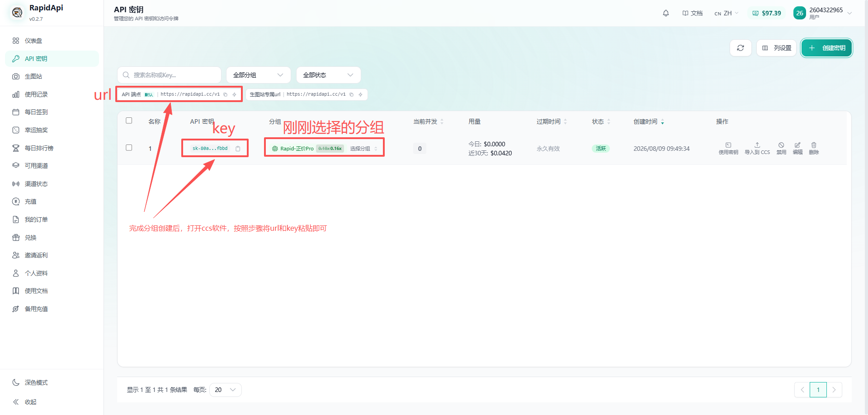Click the 搜索名称或Key search field

(169, 75)
